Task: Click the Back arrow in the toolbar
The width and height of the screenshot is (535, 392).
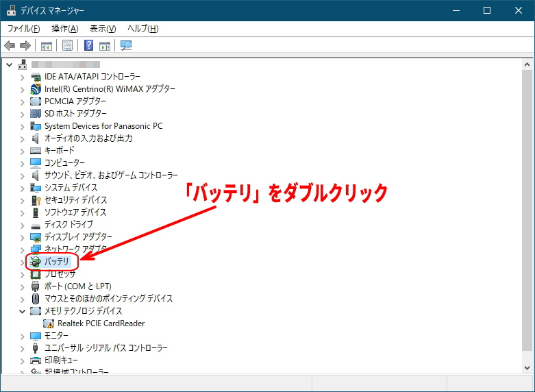Action: [10, 46]
